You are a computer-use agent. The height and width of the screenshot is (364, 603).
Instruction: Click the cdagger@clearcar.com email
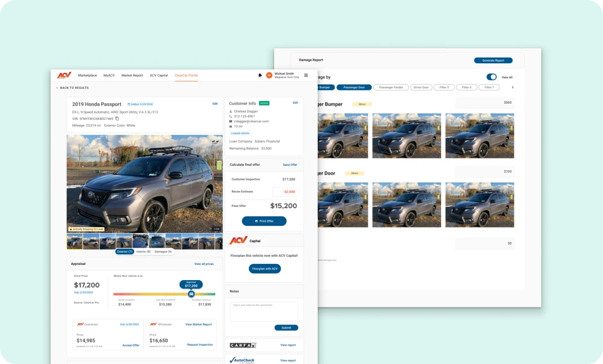251,121
